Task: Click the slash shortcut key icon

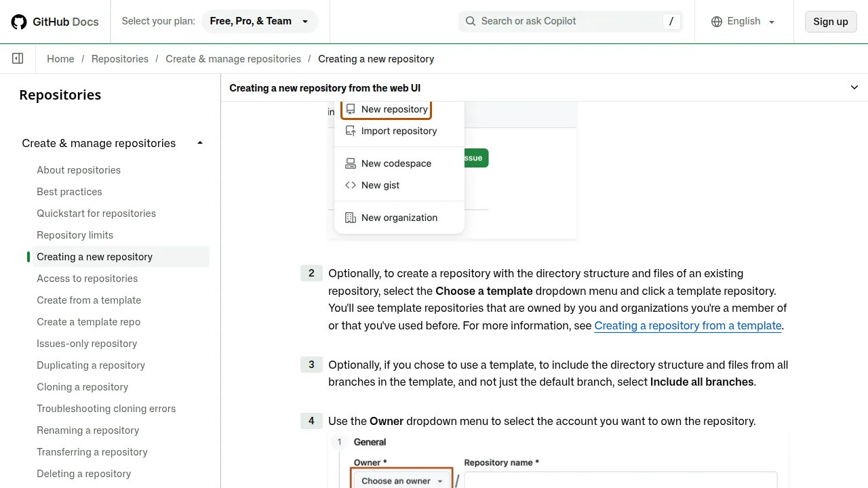Action: click(x=671, y=21)
